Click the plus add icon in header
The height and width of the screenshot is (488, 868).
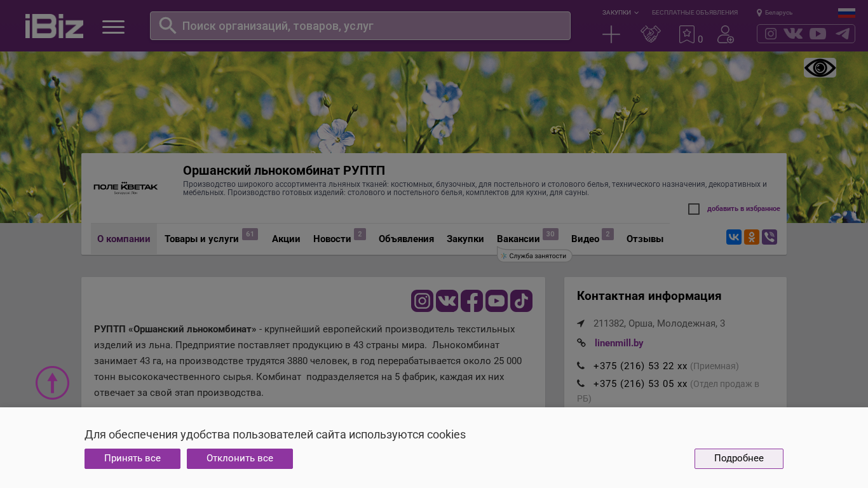(611, 34)
